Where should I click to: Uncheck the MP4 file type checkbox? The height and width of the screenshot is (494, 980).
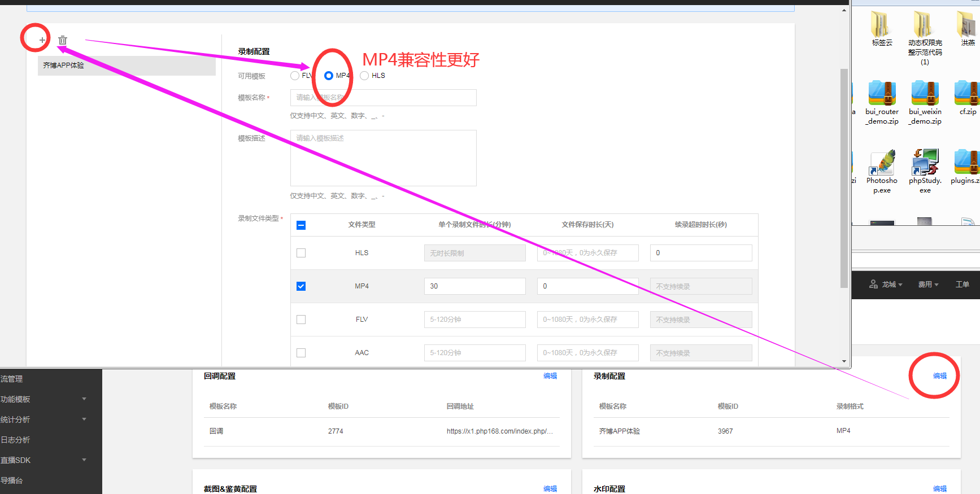click(x=301, y=286)
